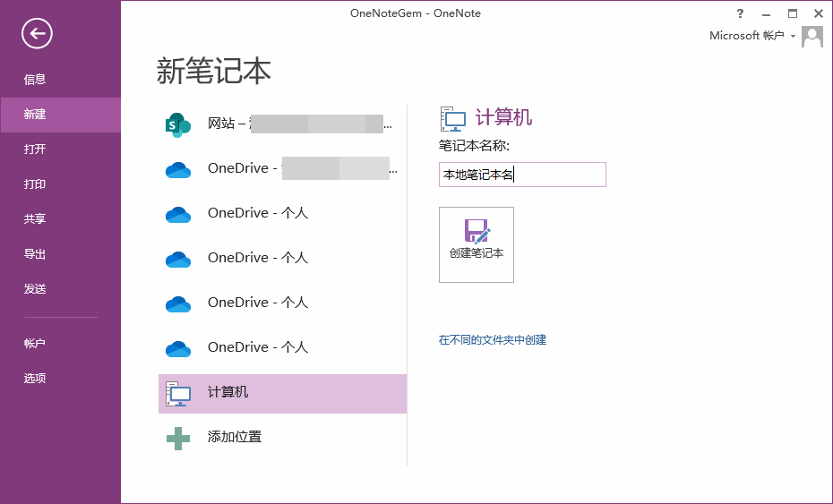Click the user avatar picture
This screenshot has height=504, width=833.
pyautogui.click(x=812, y=37)
